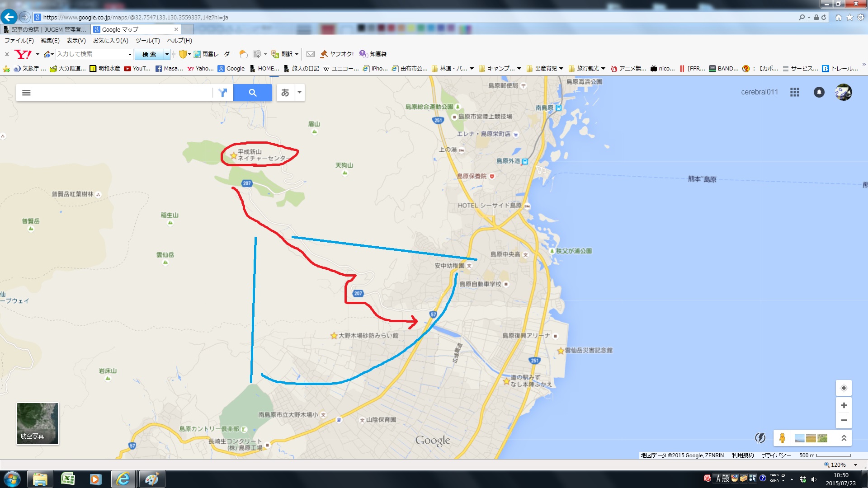Click the 南島原 station icon on the map
The image size is (868, 488).
tap(559, 108)
